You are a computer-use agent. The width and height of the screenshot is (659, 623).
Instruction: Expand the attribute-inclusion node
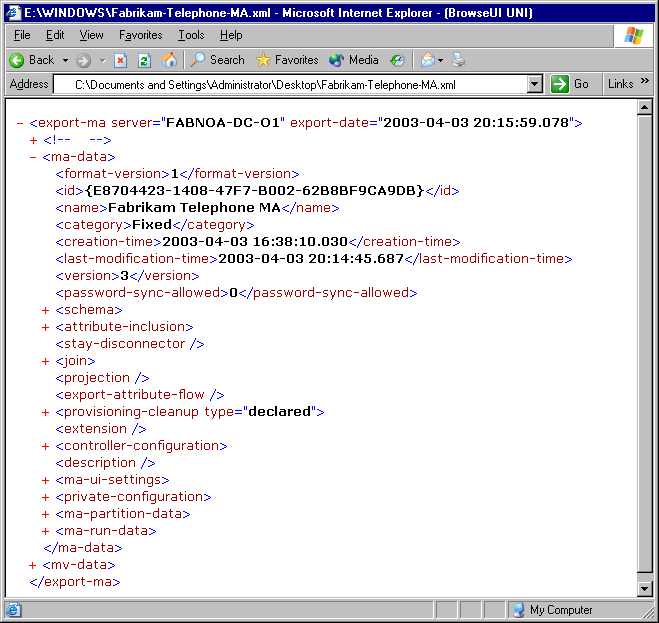[x=45, y=327]
